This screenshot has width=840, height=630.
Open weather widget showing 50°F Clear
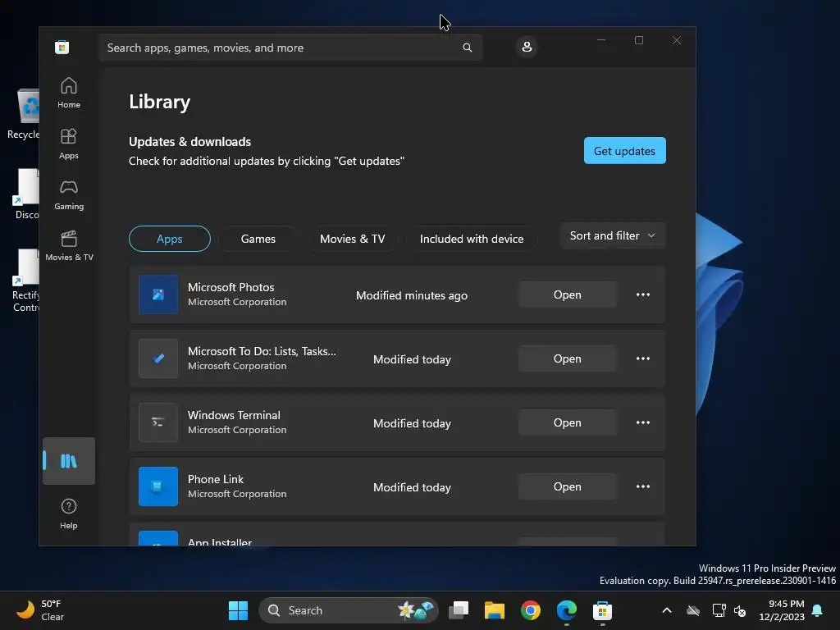40,610
